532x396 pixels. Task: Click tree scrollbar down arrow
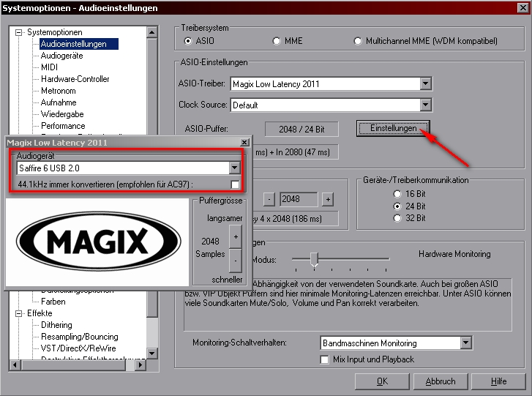click(x=151, y=354)
